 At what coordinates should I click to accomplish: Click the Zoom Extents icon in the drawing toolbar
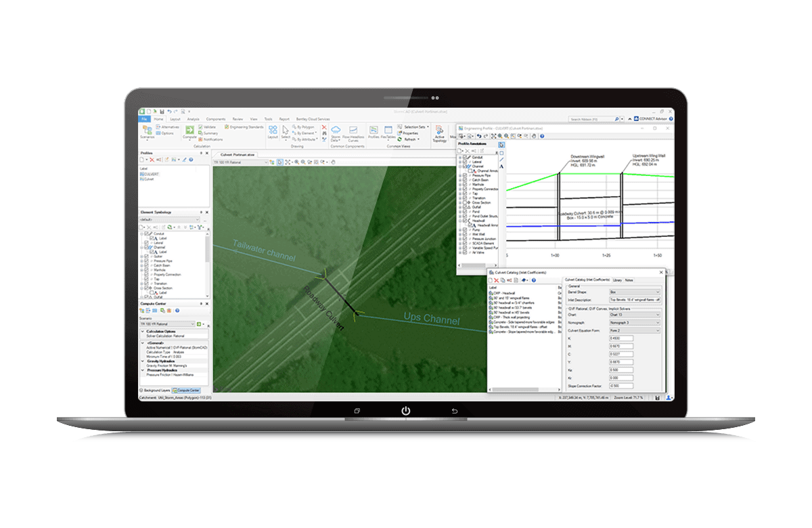[288, 162]
